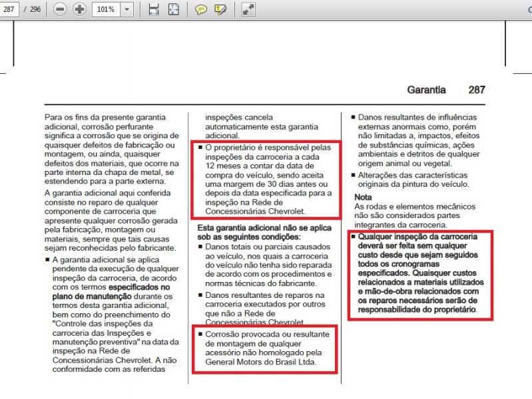
Task: Click the page number 287 in header
Action: tap(477, 90)
